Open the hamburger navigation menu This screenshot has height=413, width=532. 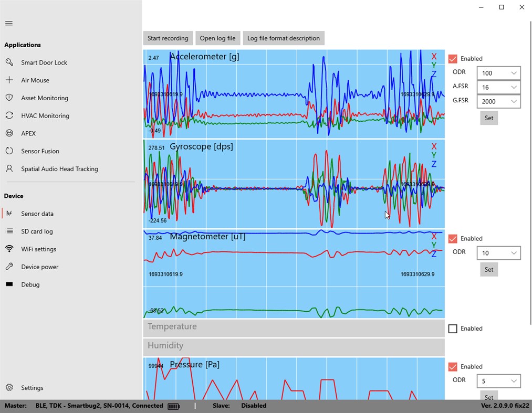pos(9,23)
